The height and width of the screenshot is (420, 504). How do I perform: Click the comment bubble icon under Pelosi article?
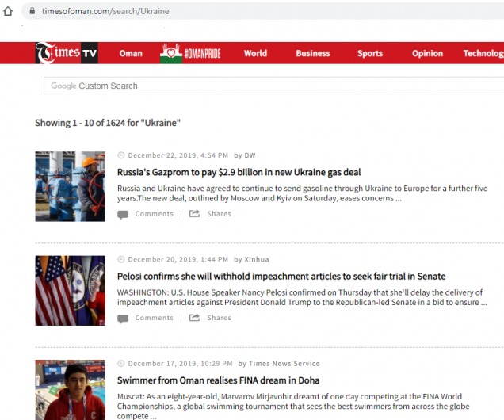pos(123,319)
